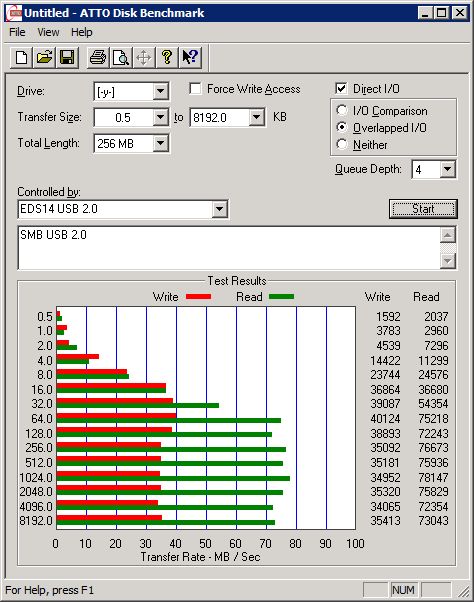Click the New document toolbar icon

(21, 58)
